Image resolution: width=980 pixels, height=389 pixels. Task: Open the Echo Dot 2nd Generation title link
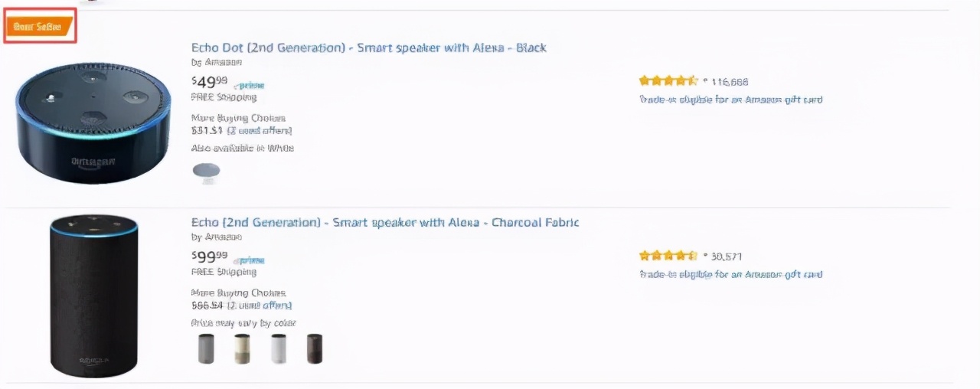(x=368, y=47)
